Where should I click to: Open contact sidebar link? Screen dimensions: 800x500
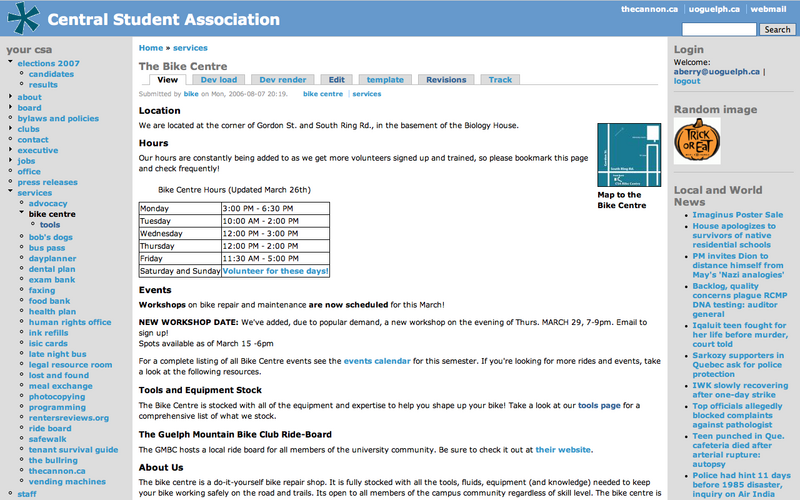tap(33, 140)
